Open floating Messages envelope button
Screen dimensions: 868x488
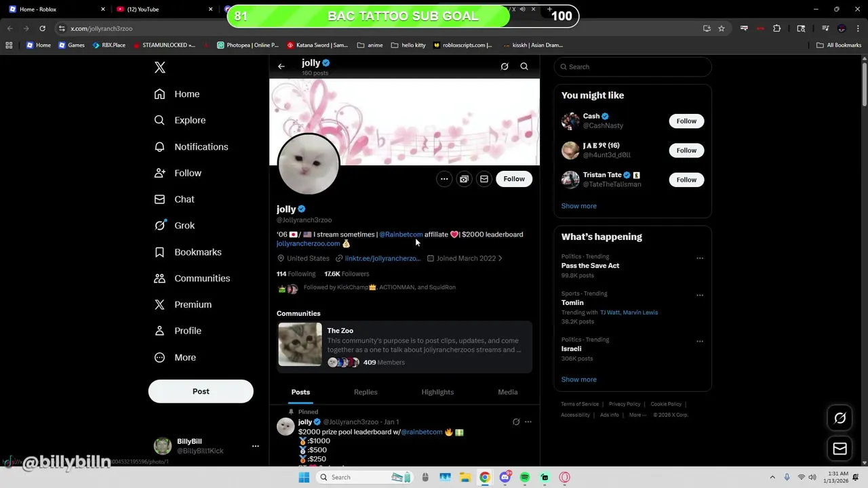pyautogui.click(x=840, y=449)
